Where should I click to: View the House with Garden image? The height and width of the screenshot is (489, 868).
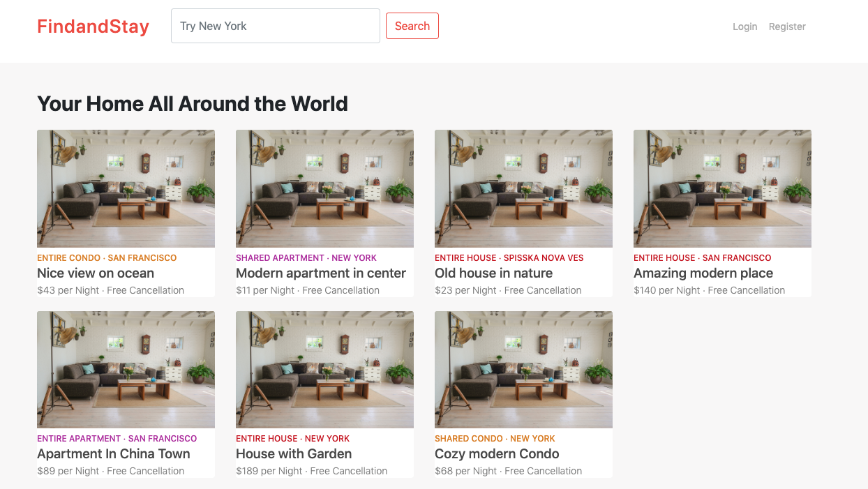[324, 370]
